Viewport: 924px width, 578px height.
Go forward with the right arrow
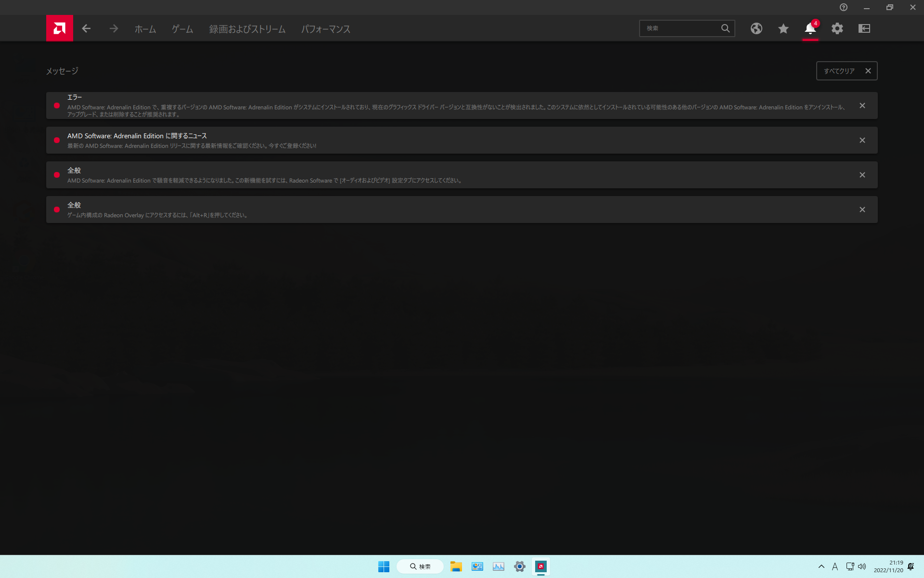coord(114,28)
